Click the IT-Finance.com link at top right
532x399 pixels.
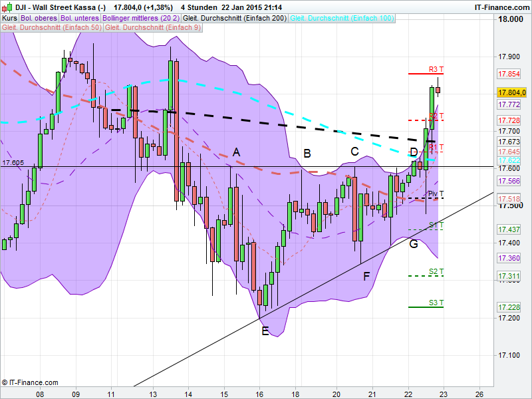pyautogui.click(x=502, y=7)
